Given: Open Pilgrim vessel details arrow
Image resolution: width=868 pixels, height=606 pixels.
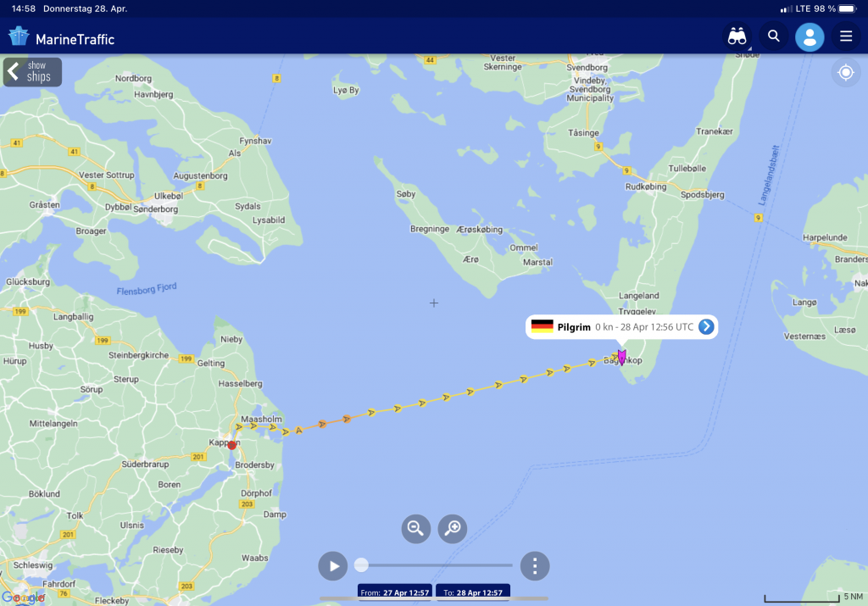Looking at the screenshot, I should (706, 326).
